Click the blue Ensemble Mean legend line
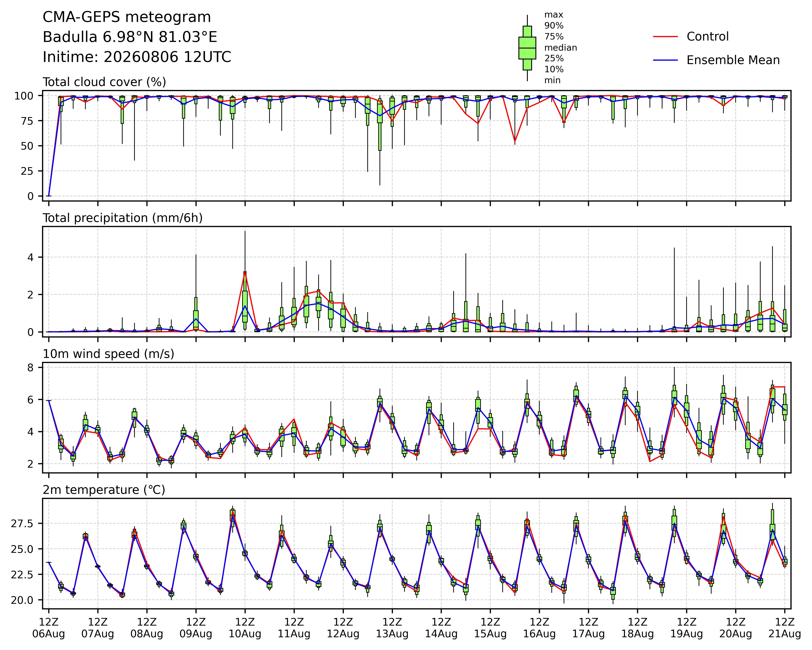The width and height of the screenshot is (812, 650). point(665,60)
